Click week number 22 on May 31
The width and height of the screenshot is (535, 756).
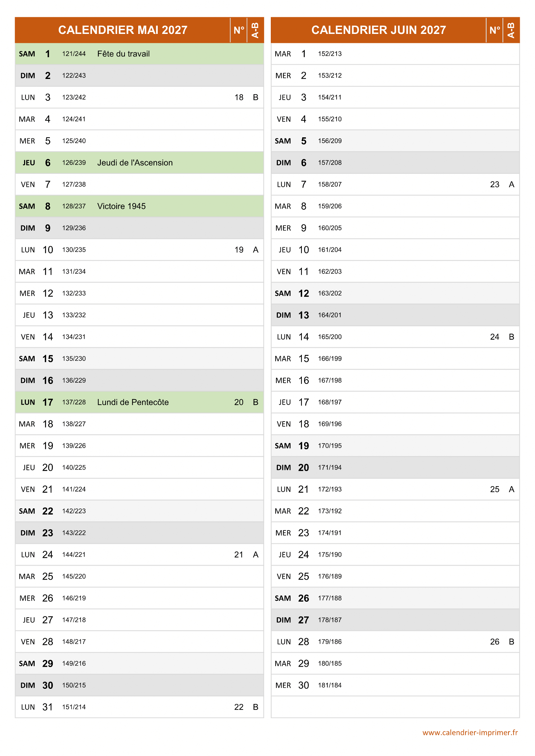point(239,707)
